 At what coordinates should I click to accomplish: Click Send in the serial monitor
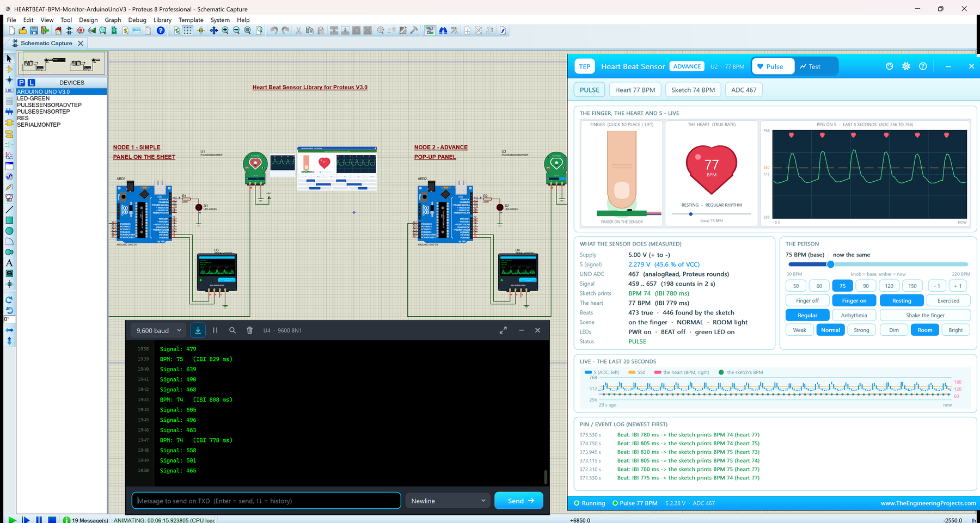tap(519, 501)
